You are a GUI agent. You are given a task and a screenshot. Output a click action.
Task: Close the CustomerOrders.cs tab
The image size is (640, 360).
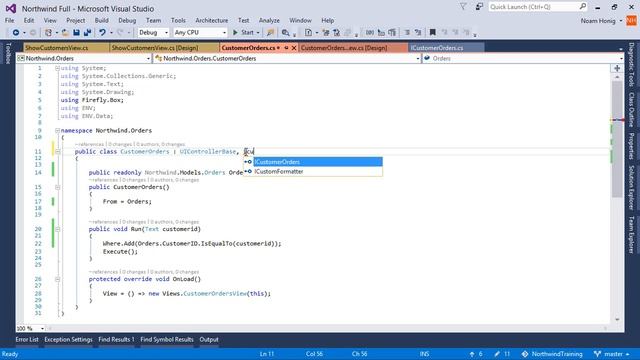pos(293,48)
